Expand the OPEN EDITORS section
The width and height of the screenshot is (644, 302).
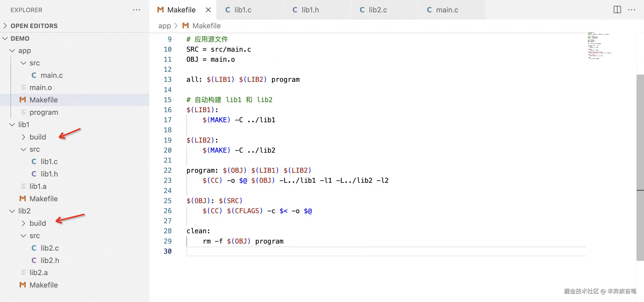pyautogui.click(x=34, y=26)
